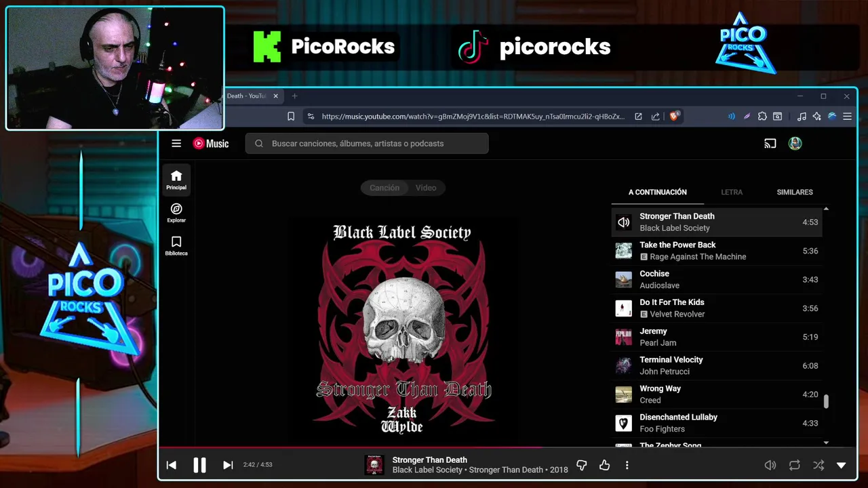The image size is (868, 488).
Task: Click the search songs field
Action: [x=367, y=144]
